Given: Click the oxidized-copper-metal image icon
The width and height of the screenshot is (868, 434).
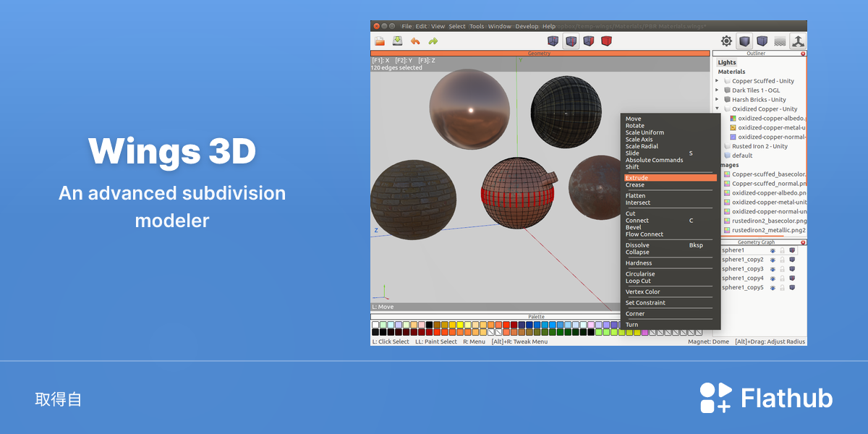Looking at the screenshot, I should click(733, 127).
